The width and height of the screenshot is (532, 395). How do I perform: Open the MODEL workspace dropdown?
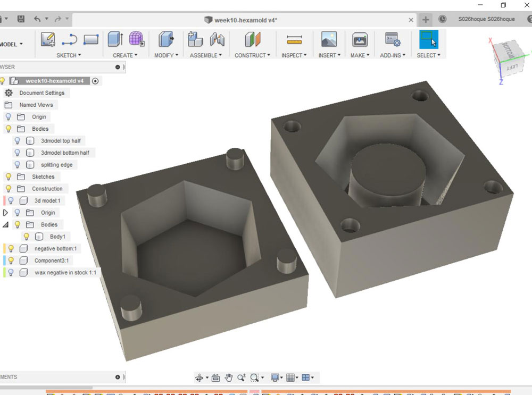12,45
